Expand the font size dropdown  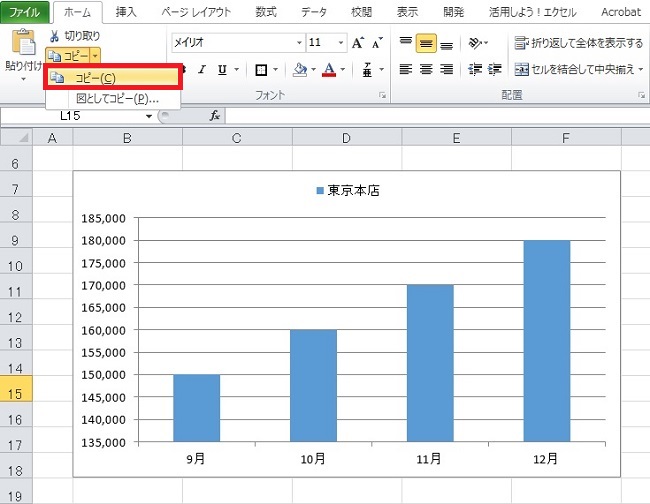click(341, 44)
